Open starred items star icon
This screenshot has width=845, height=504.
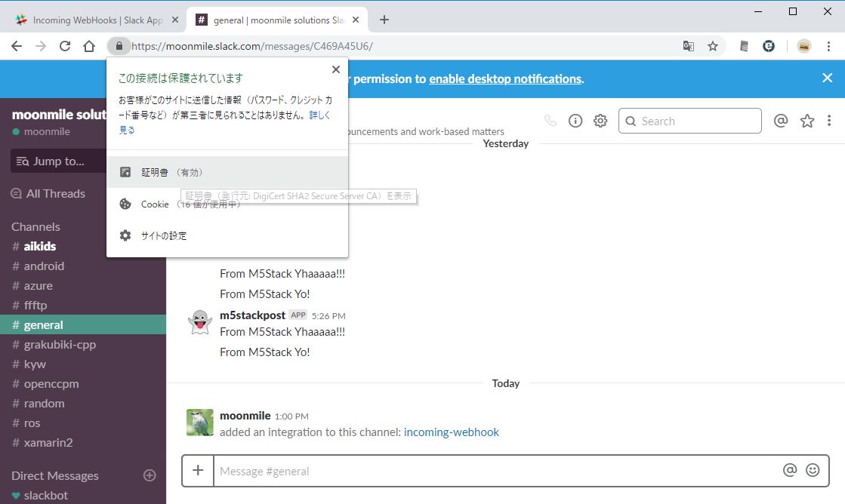tap(807, 121)
